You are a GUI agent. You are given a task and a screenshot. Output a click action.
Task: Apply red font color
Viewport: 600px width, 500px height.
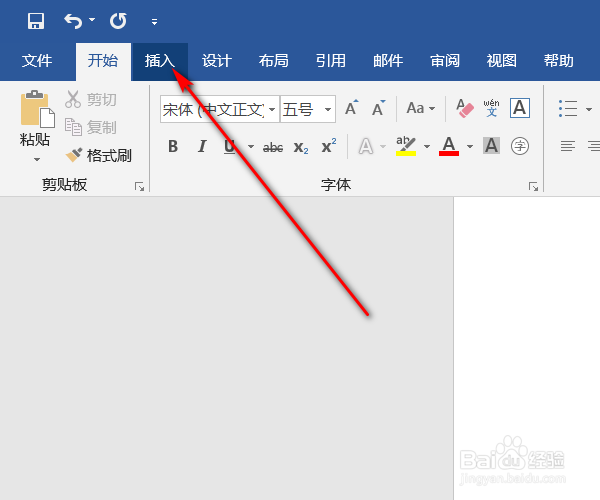click(x=449, y=146)
